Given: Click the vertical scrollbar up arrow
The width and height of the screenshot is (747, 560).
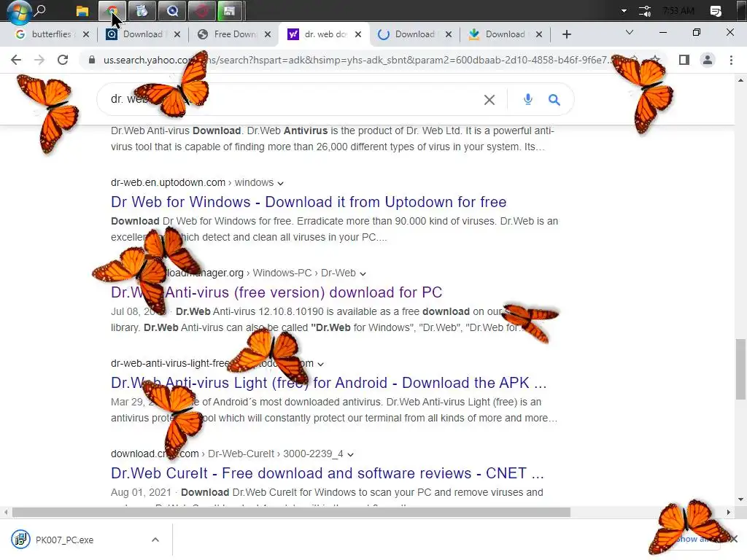Looking at the screenshot, I should [740, 80].
